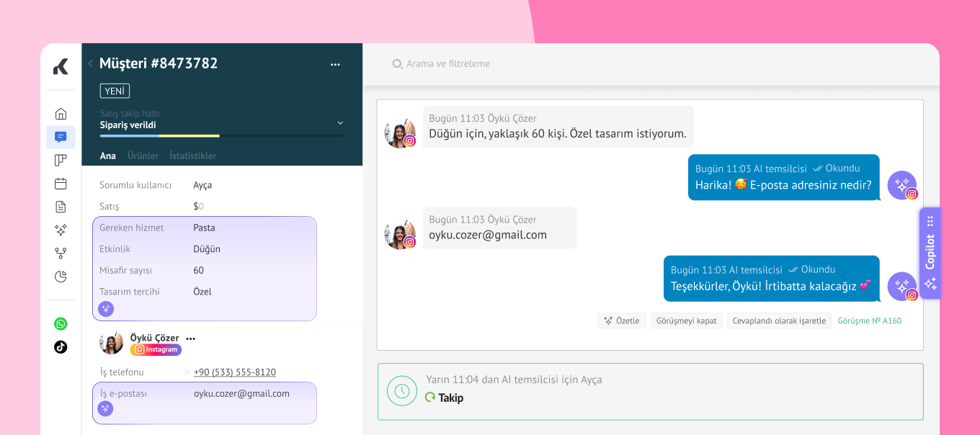980x435 pixels.
Task: Open the analytics pie chart icon
Action: point(61,277)
